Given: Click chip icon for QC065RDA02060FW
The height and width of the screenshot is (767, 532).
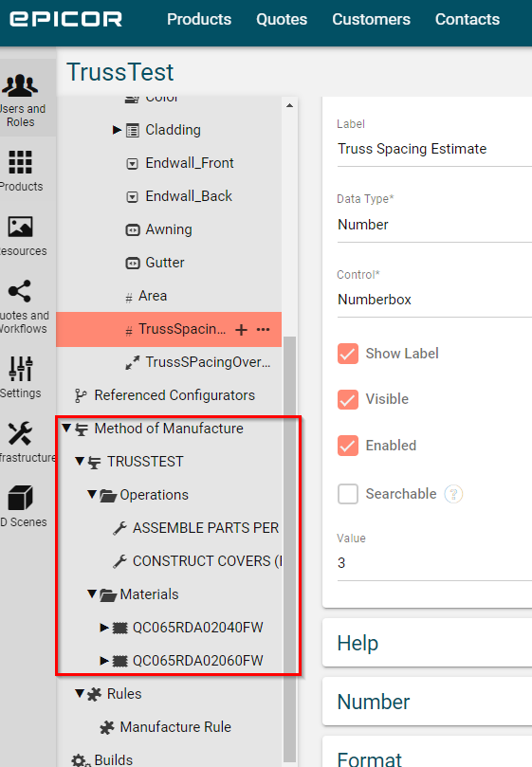Looking at the screenshot, I should pyautogui.click(x=119, y=662).
